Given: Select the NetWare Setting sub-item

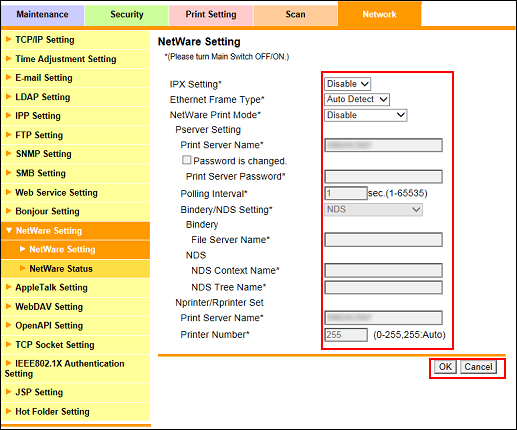Looking at the screenshot, I should click(75, 249).
